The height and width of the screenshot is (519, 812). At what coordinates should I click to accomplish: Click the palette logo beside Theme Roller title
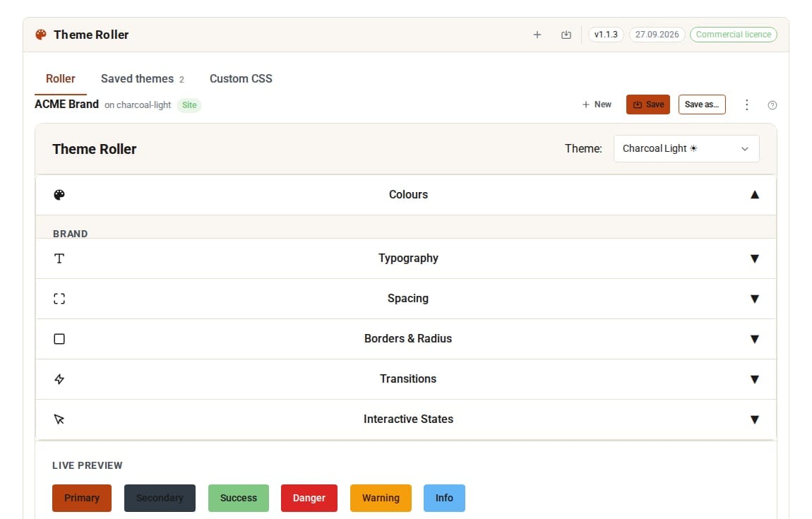tap(40, 35)
